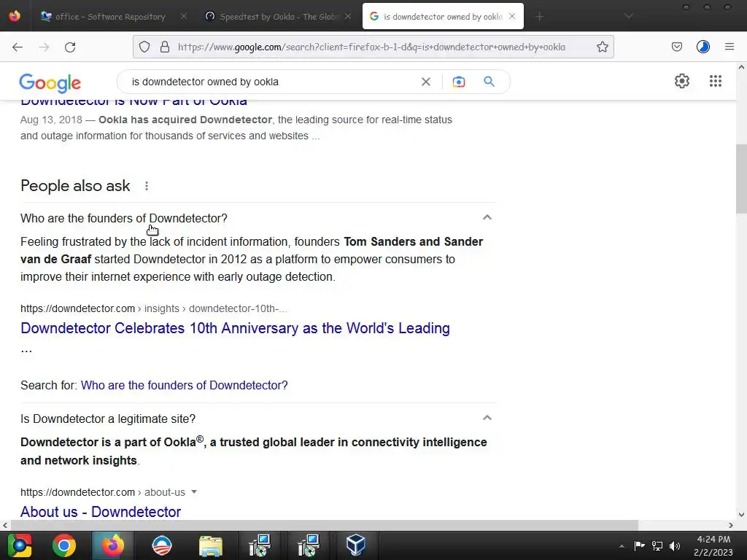The height and width of the screenshot is (560, 747).
Task: Open Firefox from the taskbar
Action: [113, 545]
